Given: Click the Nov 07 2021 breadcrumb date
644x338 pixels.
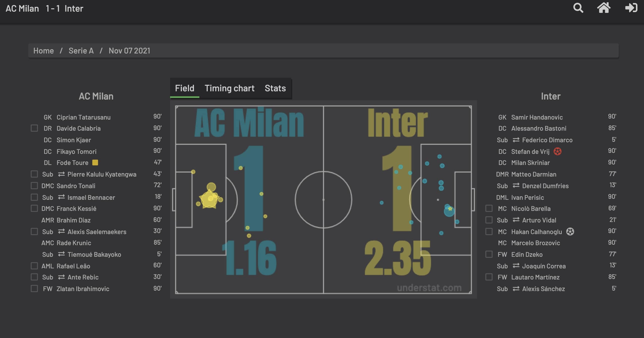Looking at the screenshot, I should point(129,50).
